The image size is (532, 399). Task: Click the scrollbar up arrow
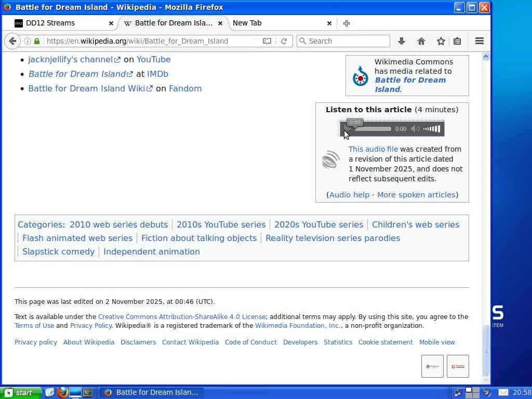click(486, 57)
